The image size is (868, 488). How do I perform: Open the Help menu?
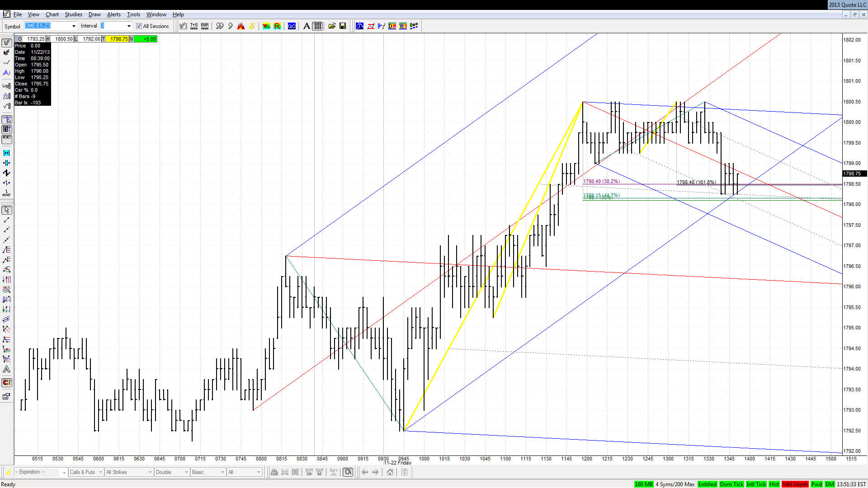click(178, 14)
